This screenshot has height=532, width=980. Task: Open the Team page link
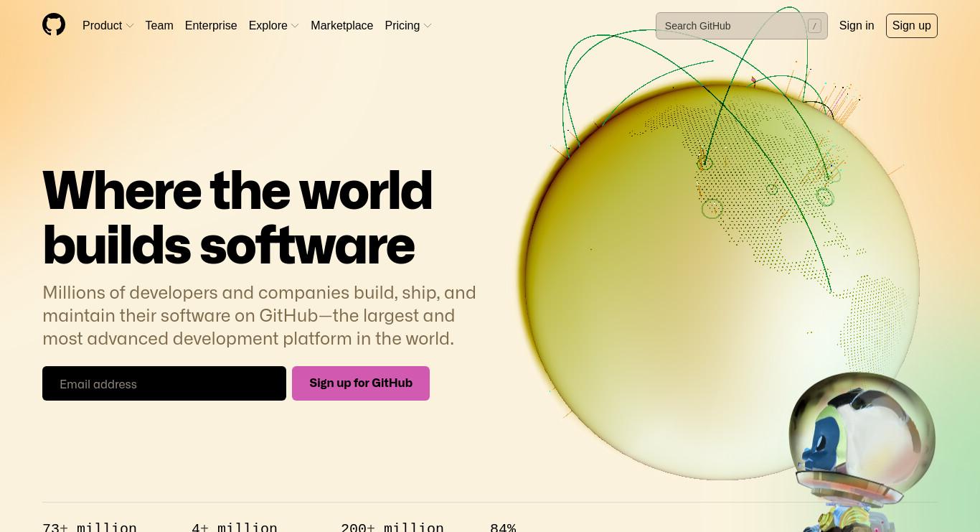click(159, 26)
